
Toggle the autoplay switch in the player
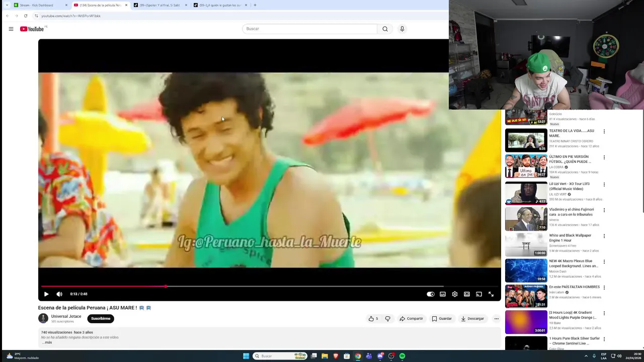point(431,294)
